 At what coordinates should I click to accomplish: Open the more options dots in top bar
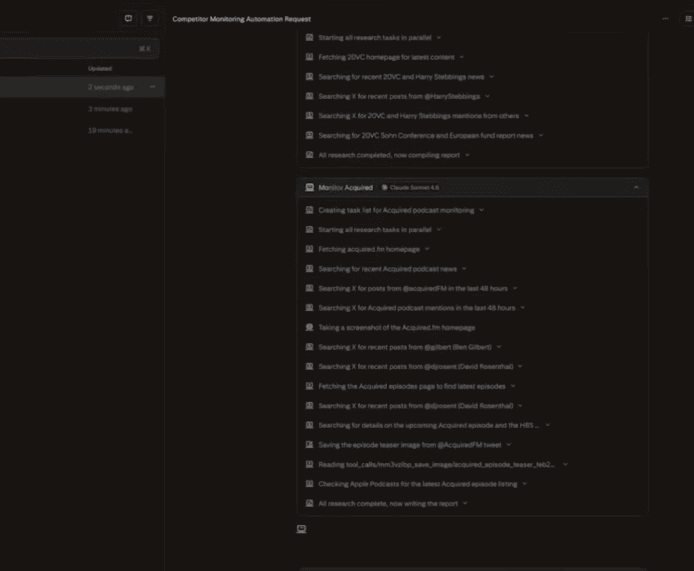pyautogui.click(x=666, y=18)
